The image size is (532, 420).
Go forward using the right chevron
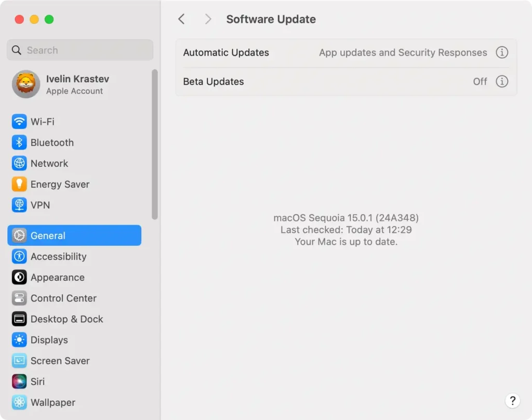pos(208,19)
